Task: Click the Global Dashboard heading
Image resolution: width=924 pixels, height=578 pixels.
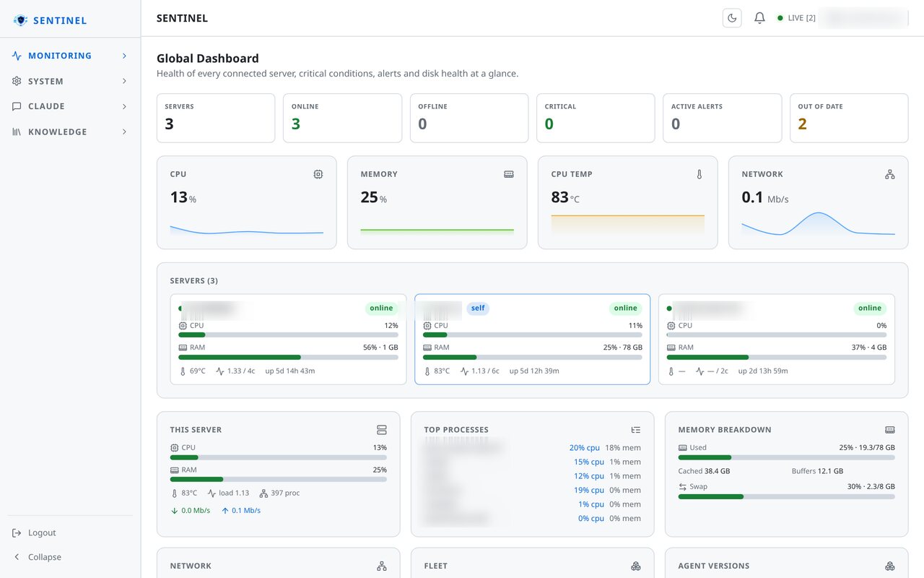Action: click(x=208, y=59)
